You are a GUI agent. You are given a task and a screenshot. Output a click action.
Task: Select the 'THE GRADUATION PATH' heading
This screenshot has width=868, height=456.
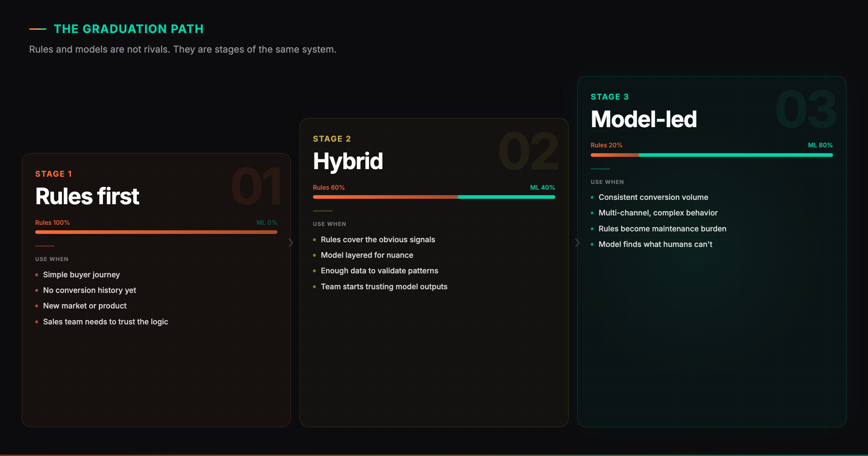[x=129, y=29]
